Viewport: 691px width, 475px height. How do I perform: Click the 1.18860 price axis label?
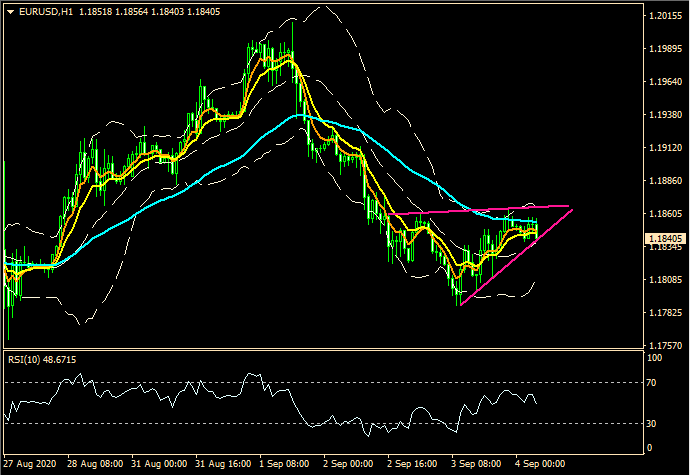665,182
